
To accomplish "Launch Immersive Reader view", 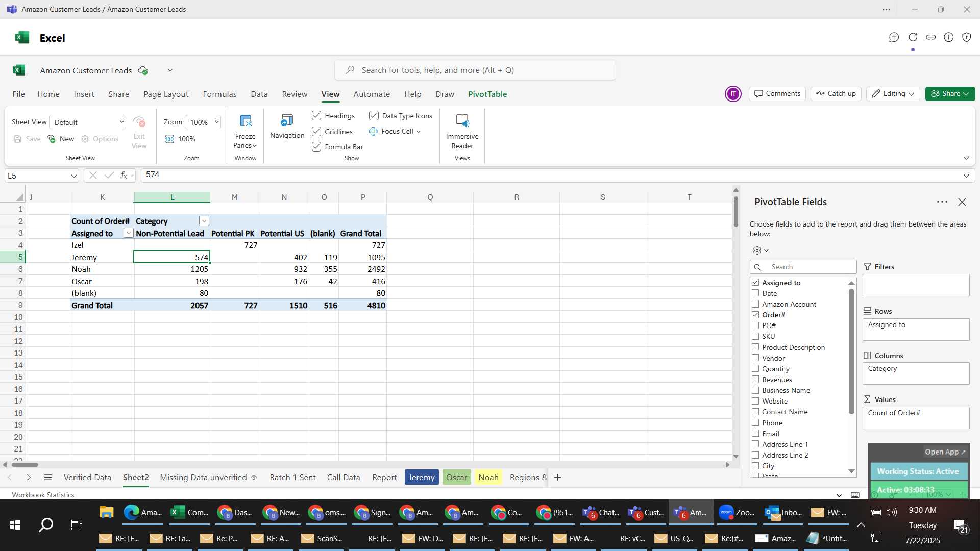I will 462,132.
